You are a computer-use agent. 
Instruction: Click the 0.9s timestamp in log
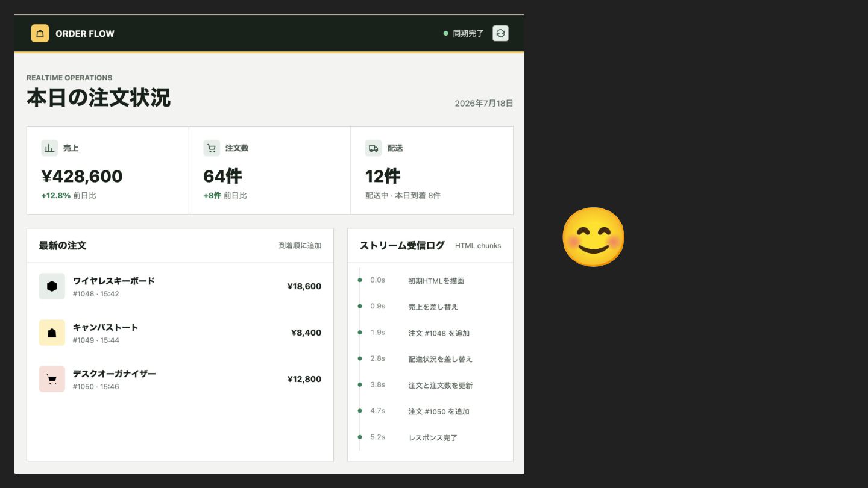click(377, 306)
